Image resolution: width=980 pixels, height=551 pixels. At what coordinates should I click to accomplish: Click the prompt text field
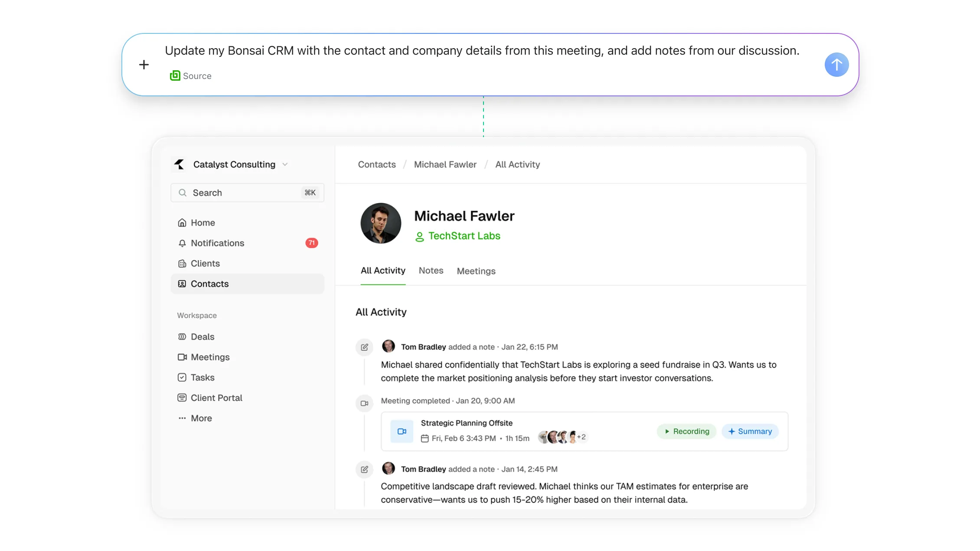(482, 51)
